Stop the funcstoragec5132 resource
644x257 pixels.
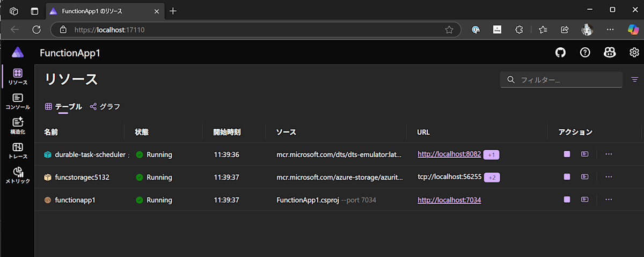pos(567,177)
